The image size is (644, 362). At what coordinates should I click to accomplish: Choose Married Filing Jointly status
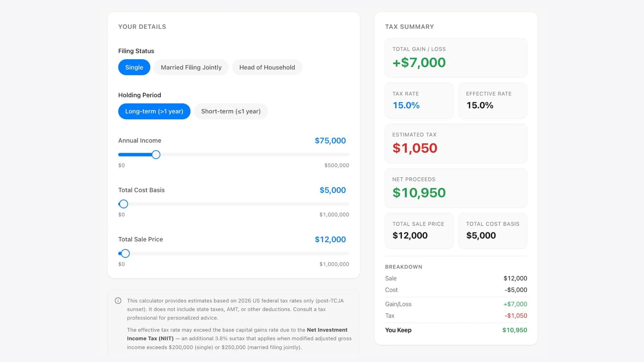(x=191, y=67)
